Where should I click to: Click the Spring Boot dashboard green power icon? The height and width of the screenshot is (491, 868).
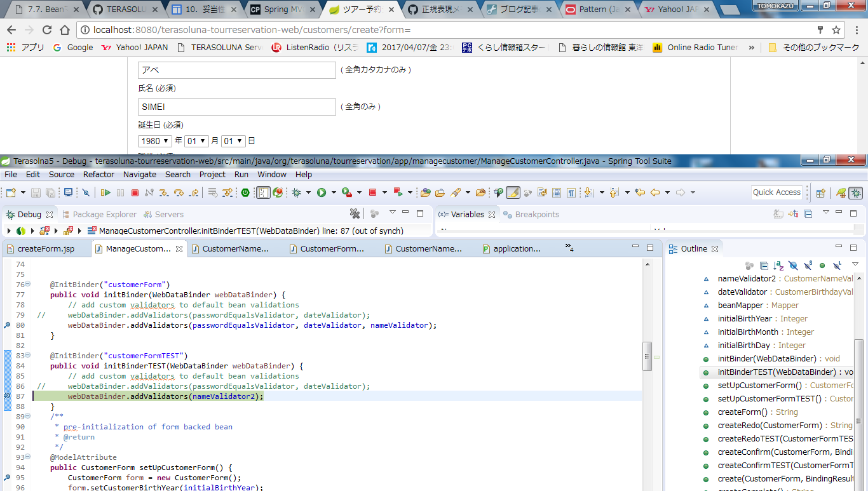[245, 192]
